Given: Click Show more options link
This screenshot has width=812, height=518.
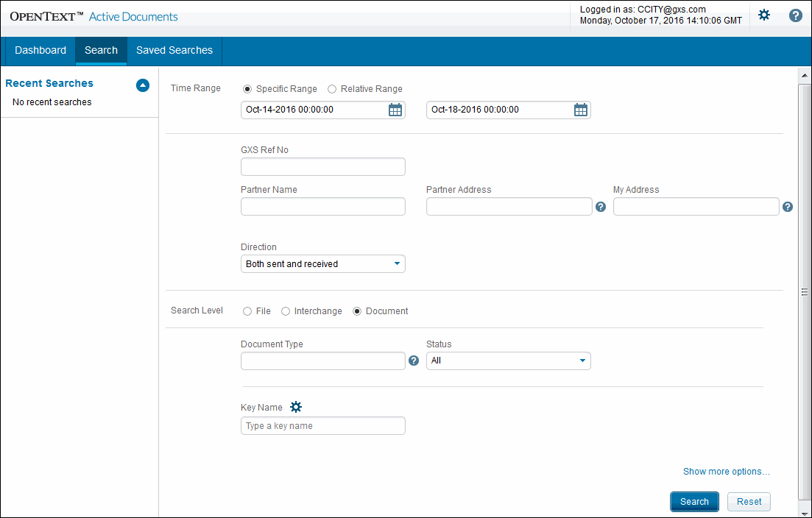Looking at the screenshot, I should [726, 472].
